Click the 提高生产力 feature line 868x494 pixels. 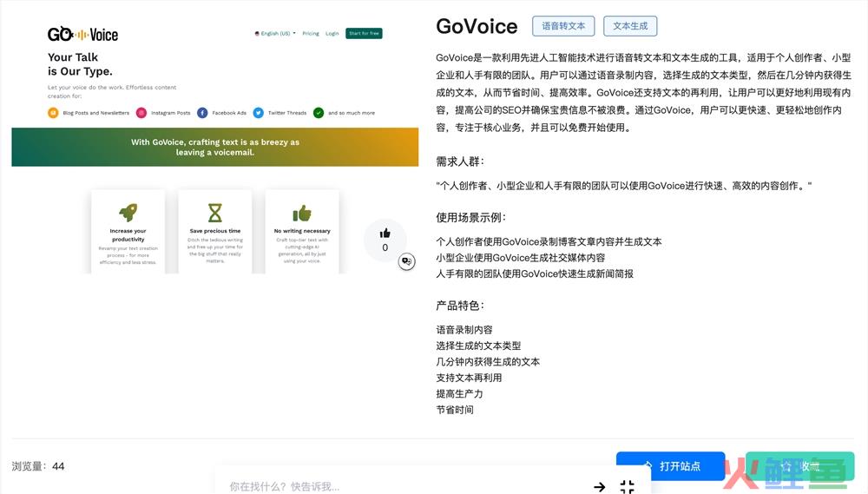(459, 394)
